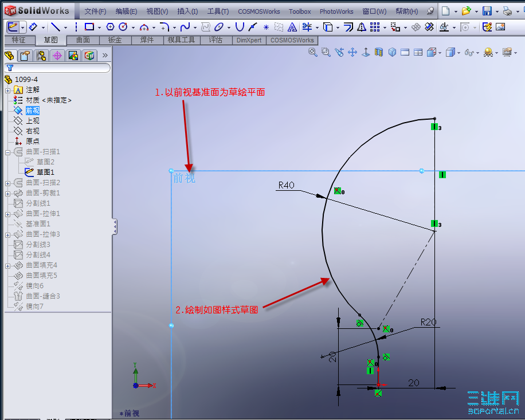The image size is (525, 420).
Task: Expand the 曲面-扫描2 tree node
Action: 7,183
